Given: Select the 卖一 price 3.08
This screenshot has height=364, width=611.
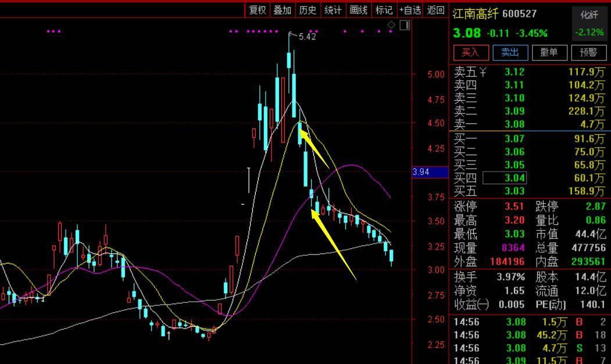Looking at the screenshot, I should click(514, 124).
